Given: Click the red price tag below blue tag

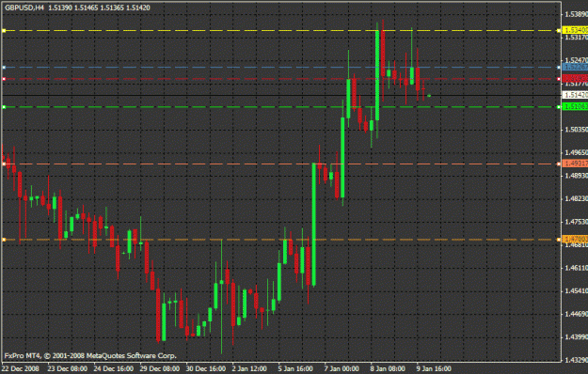Looking at the screenshot, I should (576, 79).
